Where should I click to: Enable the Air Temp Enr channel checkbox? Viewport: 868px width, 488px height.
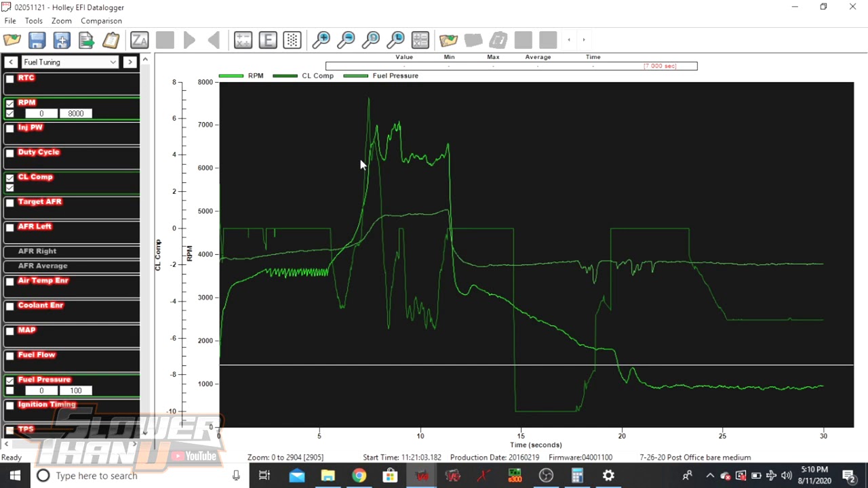9,282
